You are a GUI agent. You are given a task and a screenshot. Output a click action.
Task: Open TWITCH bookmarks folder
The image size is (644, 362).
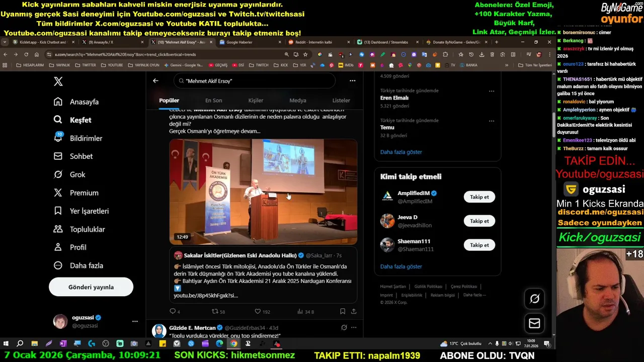[259, 65]
